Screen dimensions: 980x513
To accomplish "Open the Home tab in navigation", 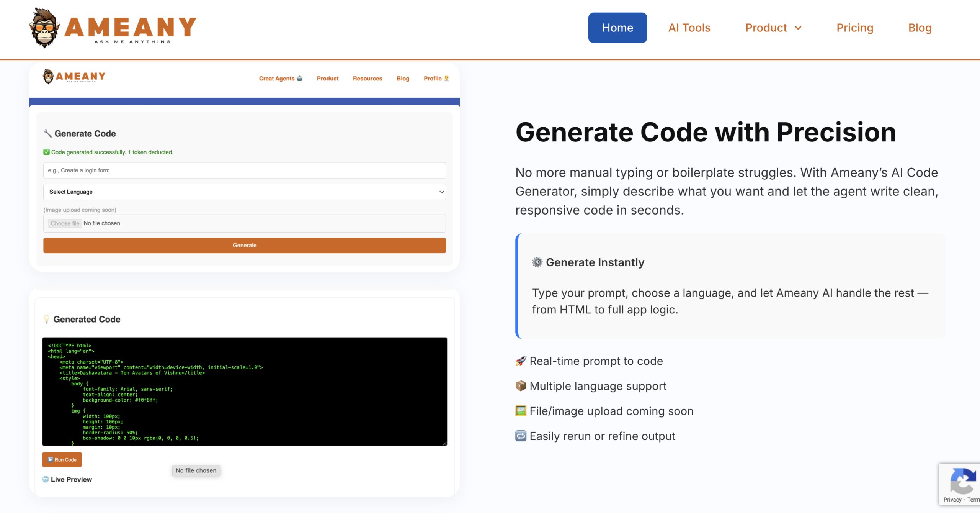I will pos(617,28).
